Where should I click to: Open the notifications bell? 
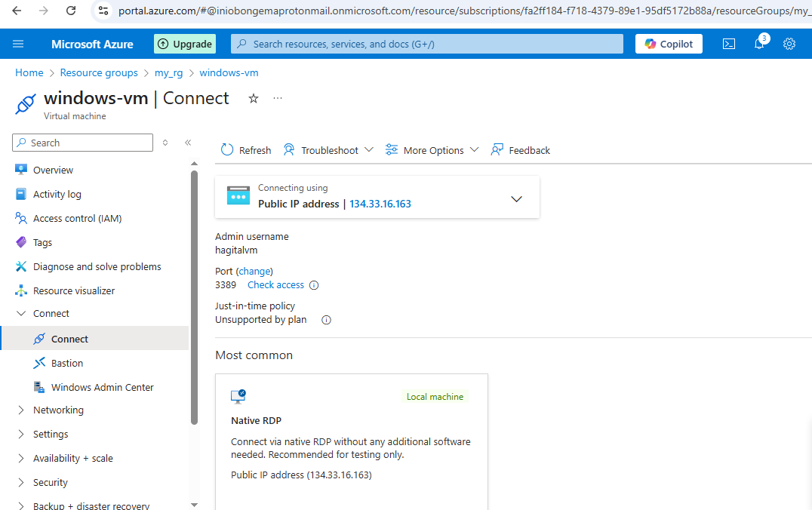pos(759,44)
